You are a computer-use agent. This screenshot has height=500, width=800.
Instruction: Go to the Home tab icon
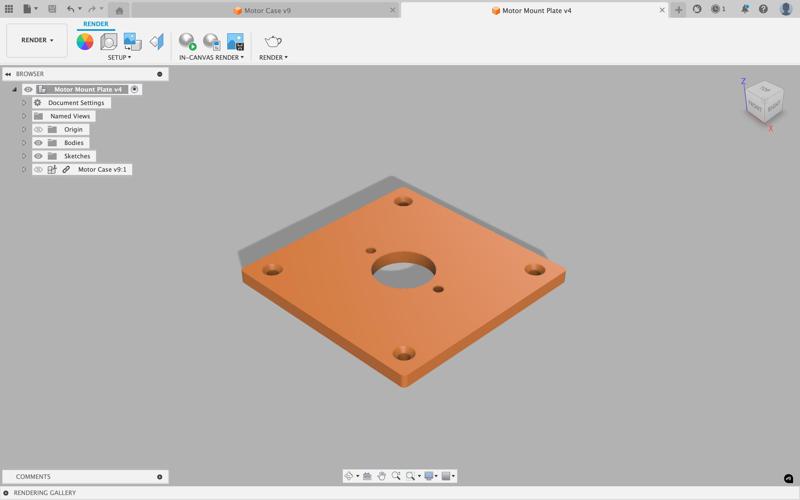coord(119,11)
